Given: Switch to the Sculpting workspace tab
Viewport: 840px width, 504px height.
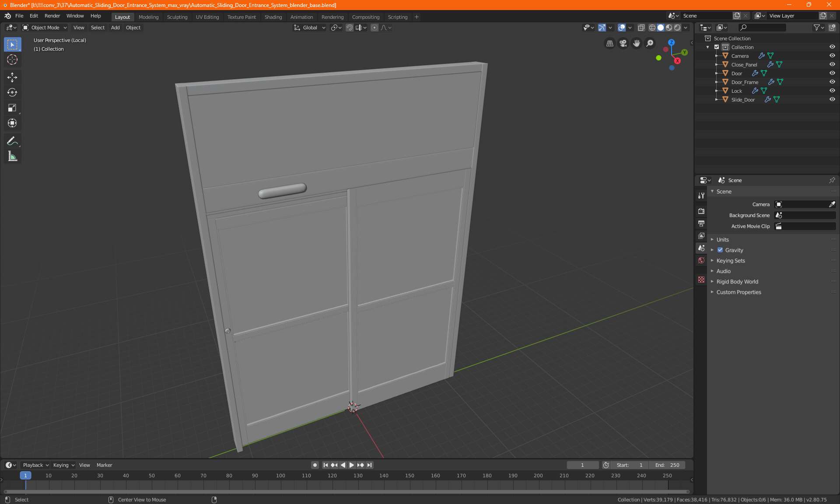Looking at the screenshot, I should pos(177,17).
